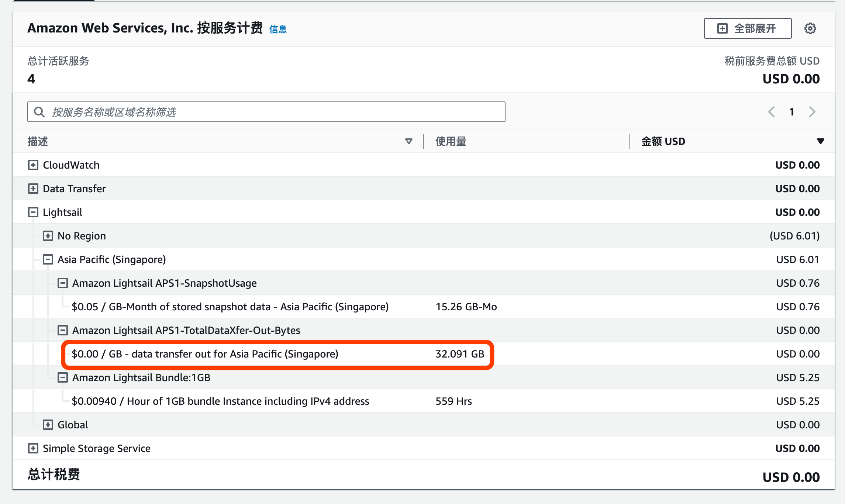This screenshot has width=845, height=504.
Task: Click the service name filter search field
Action: tap(266, 112)
